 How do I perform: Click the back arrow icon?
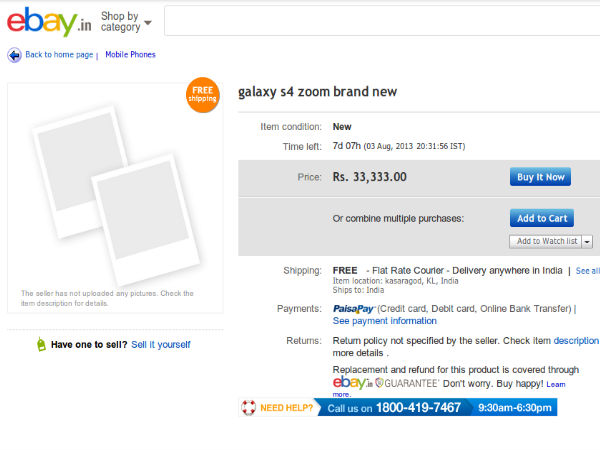pos(14,55)
